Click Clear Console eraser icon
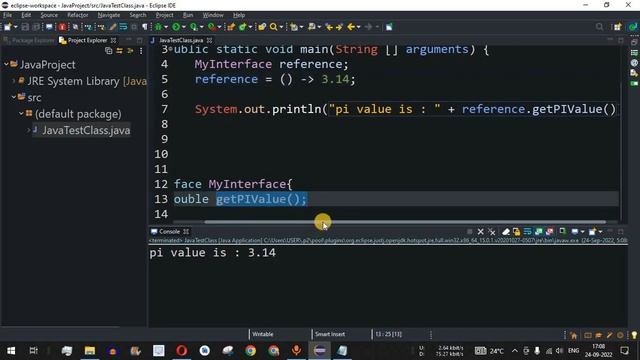640x360 pixels. point(506,232)
